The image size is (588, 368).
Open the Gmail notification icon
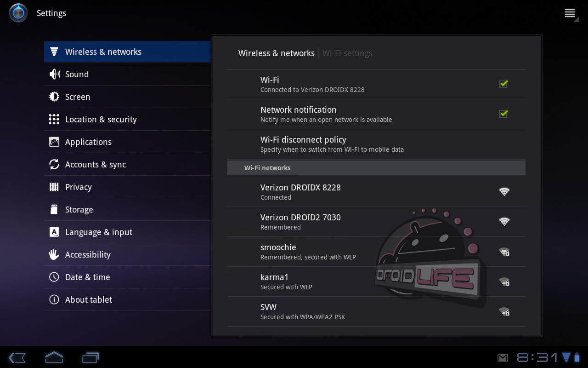click(503, 357)
